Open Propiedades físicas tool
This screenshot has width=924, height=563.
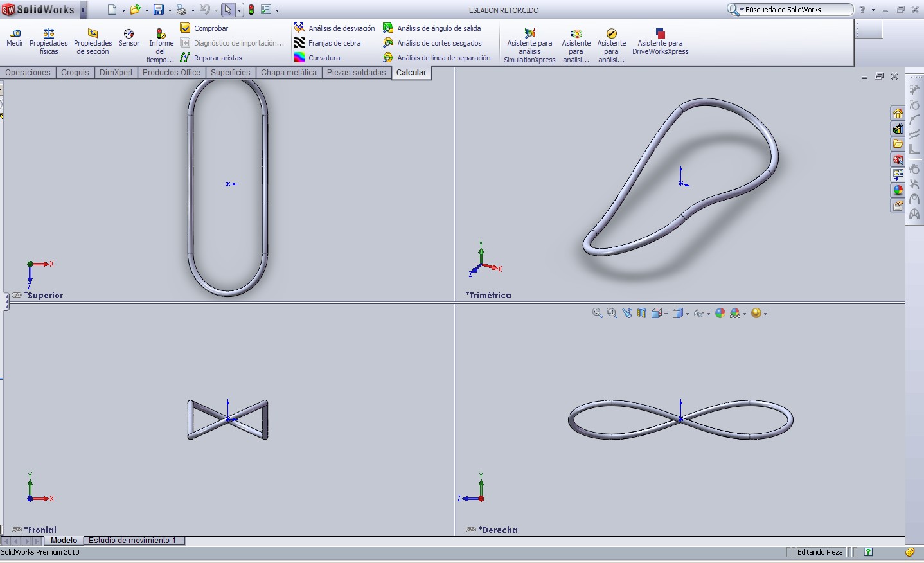[49, 42]
